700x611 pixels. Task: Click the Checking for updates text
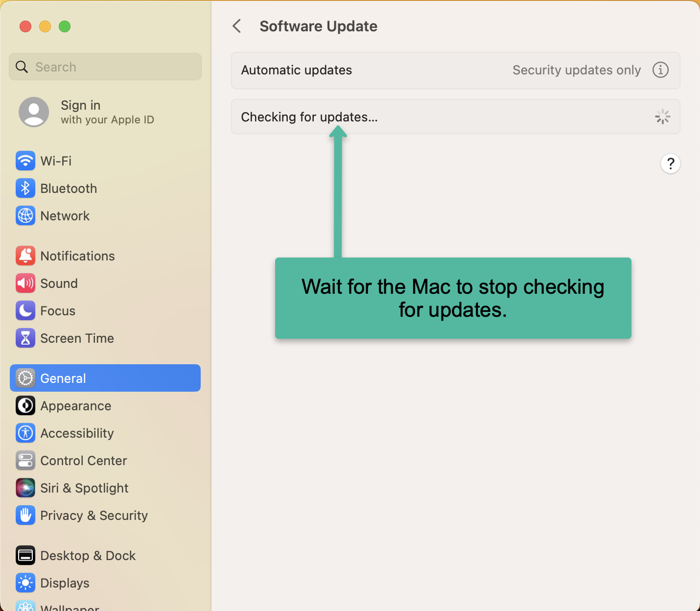pos(309,117)
